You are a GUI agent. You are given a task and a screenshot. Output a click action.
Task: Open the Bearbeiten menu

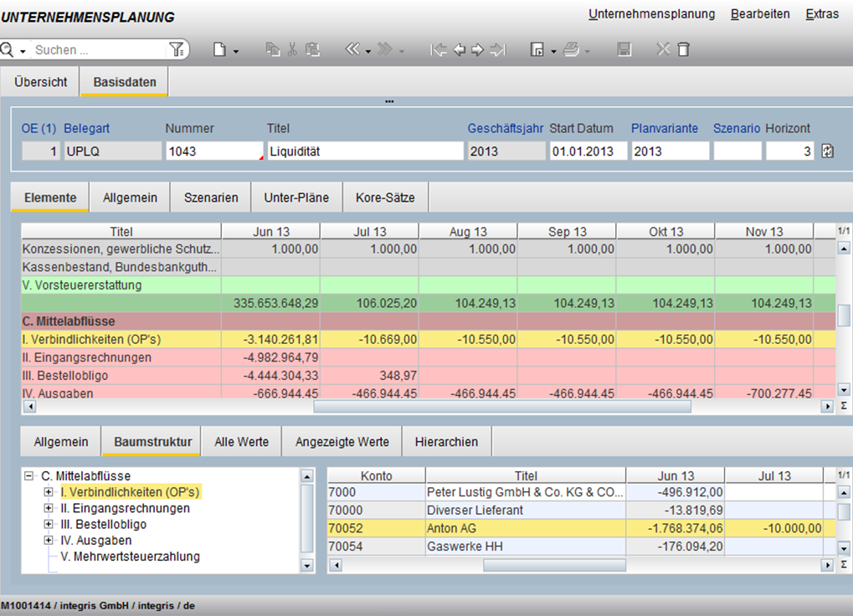759,14
